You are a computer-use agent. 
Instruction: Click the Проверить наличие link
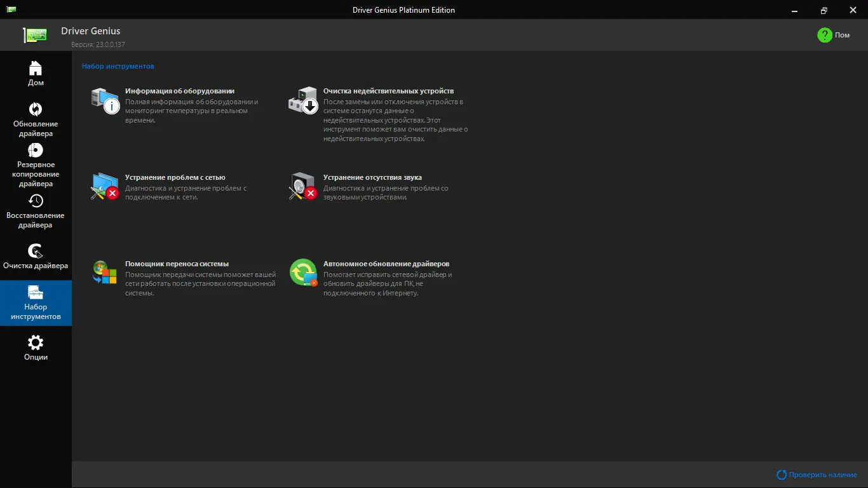point(817,475)
